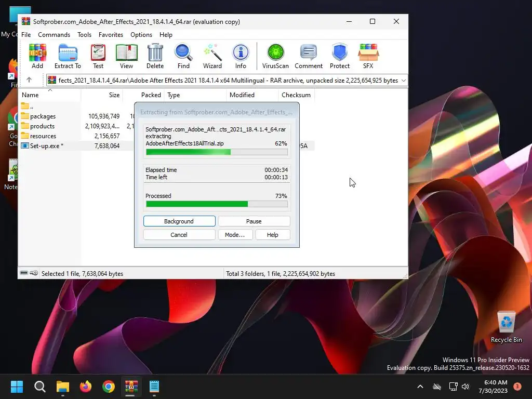Open the Tools menu
The image size is (532, 399).
[84, 35]
